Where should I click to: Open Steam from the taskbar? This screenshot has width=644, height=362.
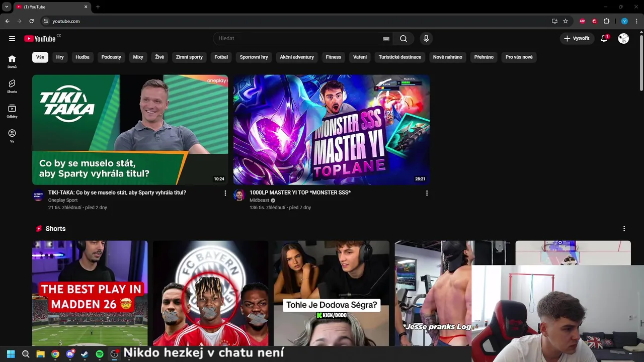click(x=85, y=354)
